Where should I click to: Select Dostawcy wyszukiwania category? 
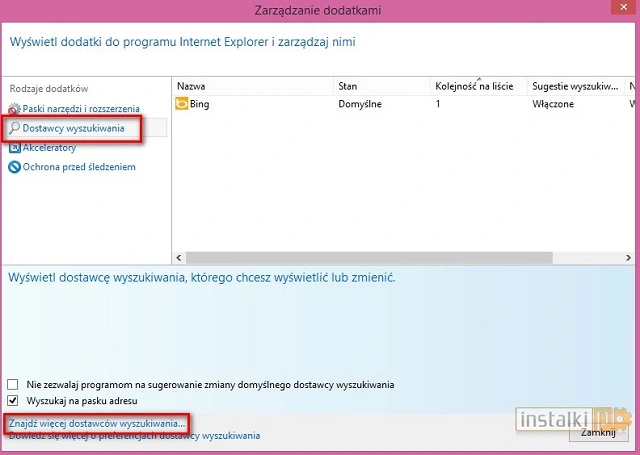(x=77, y=128)
